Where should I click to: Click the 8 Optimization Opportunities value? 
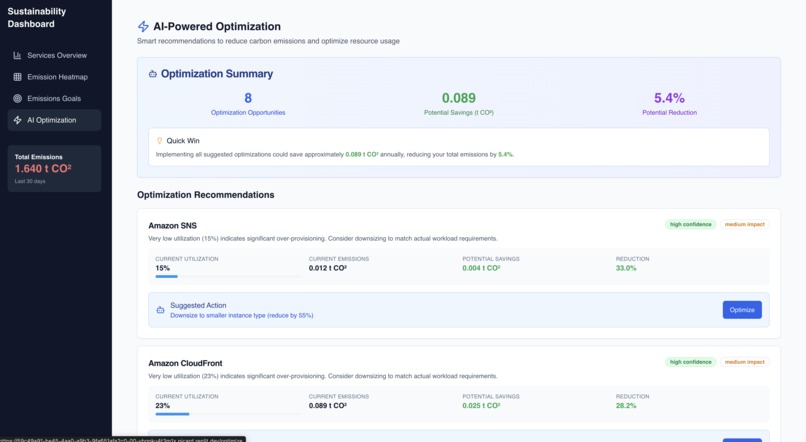click(x=248, y=98)
